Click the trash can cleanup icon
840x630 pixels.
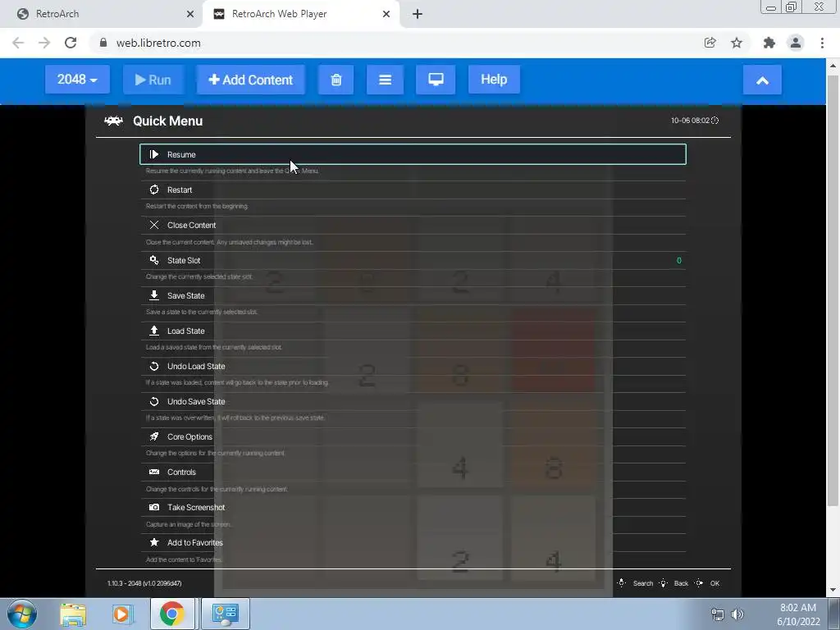336,80
